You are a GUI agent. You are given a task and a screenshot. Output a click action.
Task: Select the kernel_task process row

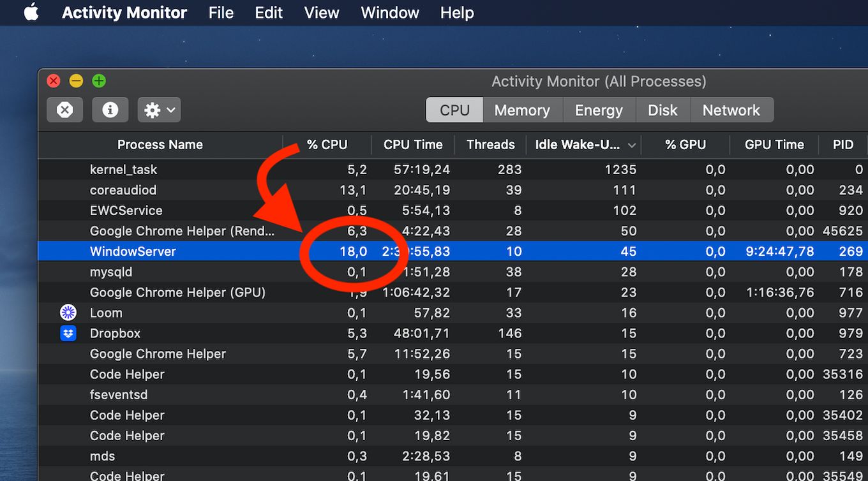coord(453,170)
